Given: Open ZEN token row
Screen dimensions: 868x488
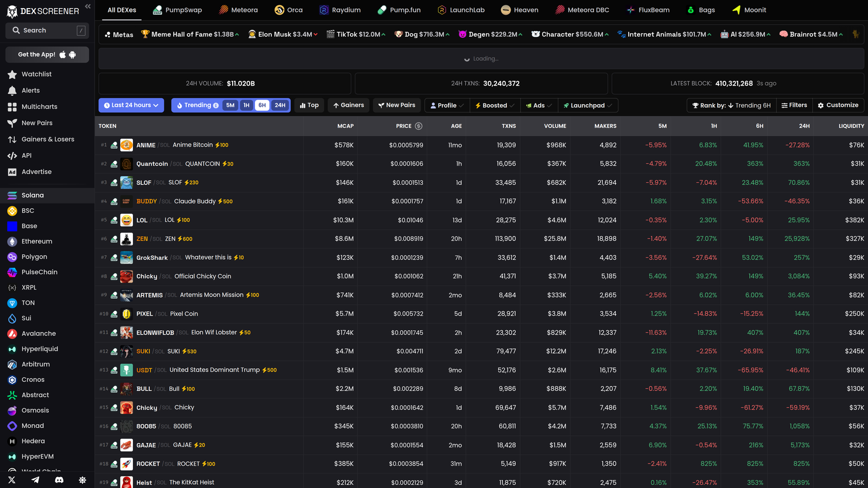Looking at the screenshot, I should 481,239.
